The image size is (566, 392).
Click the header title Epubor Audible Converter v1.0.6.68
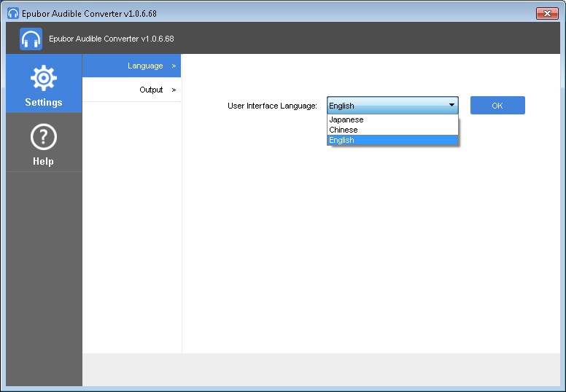point(111,39)
